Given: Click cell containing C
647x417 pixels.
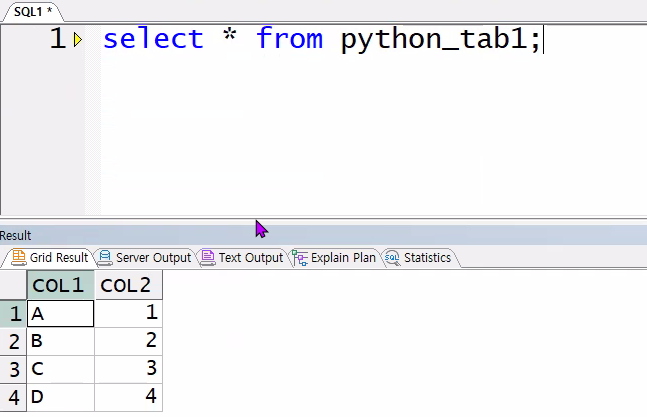Looking at the screenshot, I should pyautogui.click(x=61, y=369).
